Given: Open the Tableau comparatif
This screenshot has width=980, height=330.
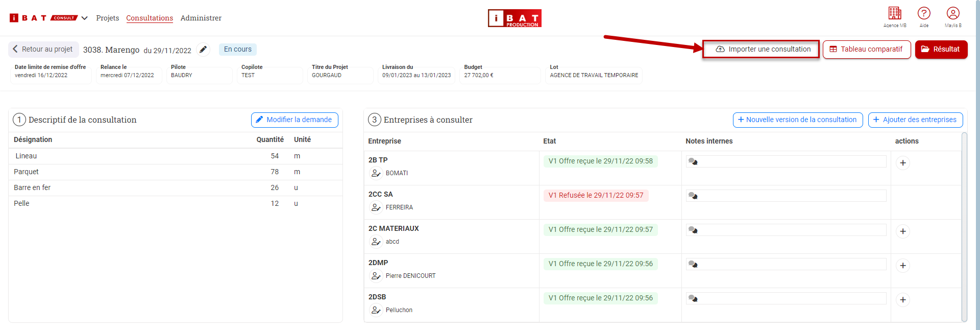Looking at the screenshot, I should point(867,49).
